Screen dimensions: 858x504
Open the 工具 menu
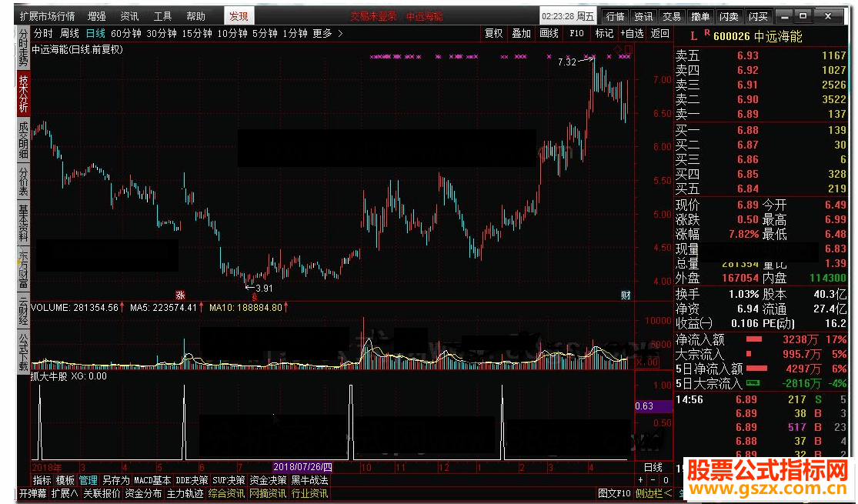pos(162,16)
